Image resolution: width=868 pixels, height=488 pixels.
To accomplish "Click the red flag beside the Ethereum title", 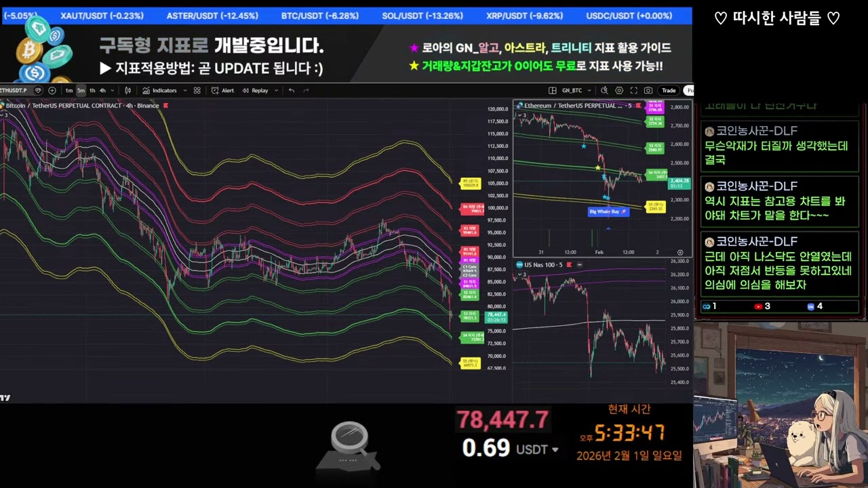I will coord(639,105).
